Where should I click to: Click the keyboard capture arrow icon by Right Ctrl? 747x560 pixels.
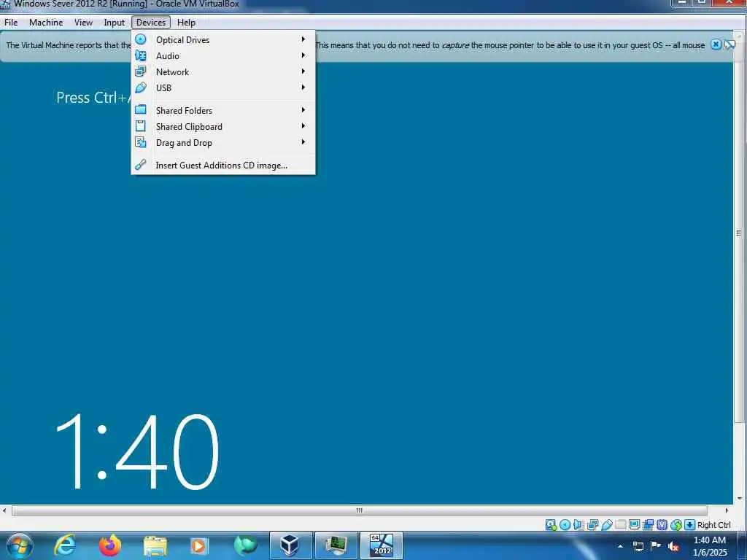[x=689, y=525]
